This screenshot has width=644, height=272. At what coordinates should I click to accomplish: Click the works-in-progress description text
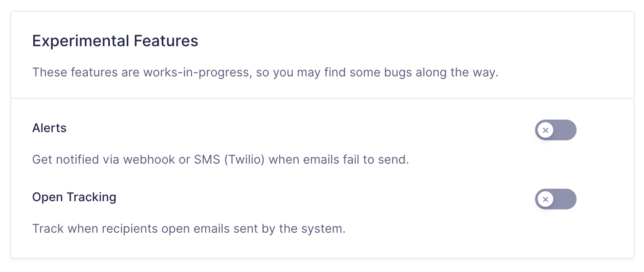pyautogui.click(x=265, y=72)
